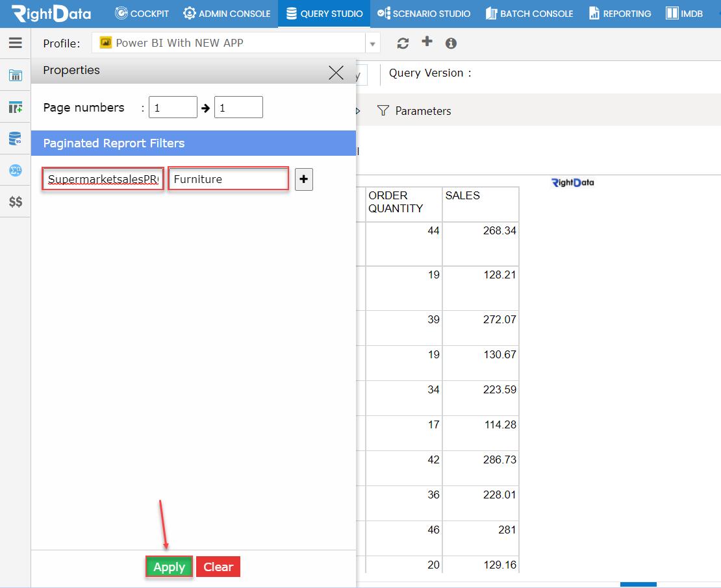721x588 pixels.
Task: Open the Profile dropdown arrow
Action: point(372,43)
